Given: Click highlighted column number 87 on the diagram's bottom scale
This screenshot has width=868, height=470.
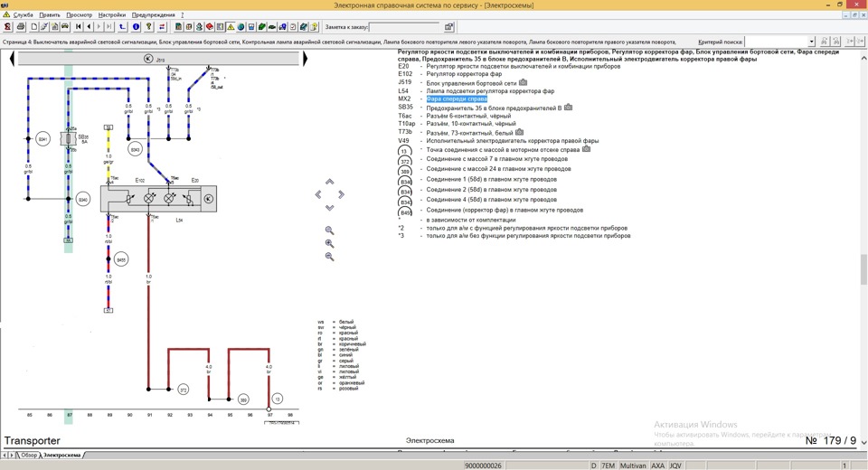Looking at the screenshot, I should point(70,415).
